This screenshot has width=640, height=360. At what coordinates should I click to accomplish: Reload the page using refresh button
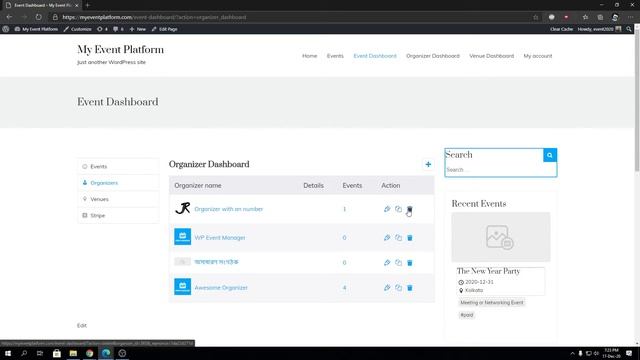[x=38, y=17]
